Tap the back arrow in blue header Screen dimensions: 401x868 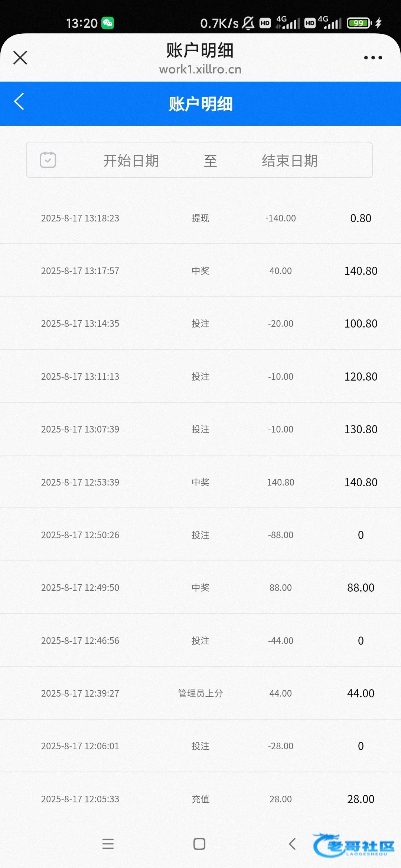19,102
